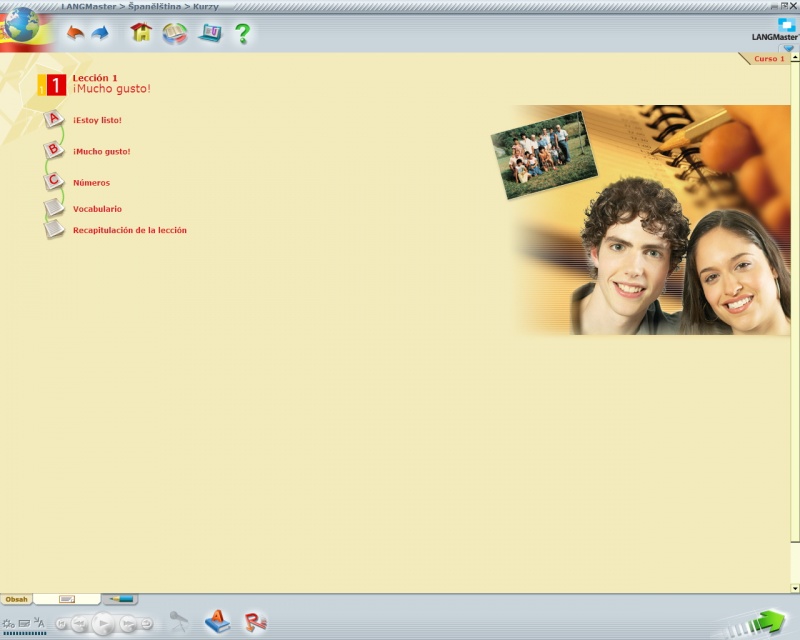Click the page icon beside Recapitulación de la lección

[54, 230]
